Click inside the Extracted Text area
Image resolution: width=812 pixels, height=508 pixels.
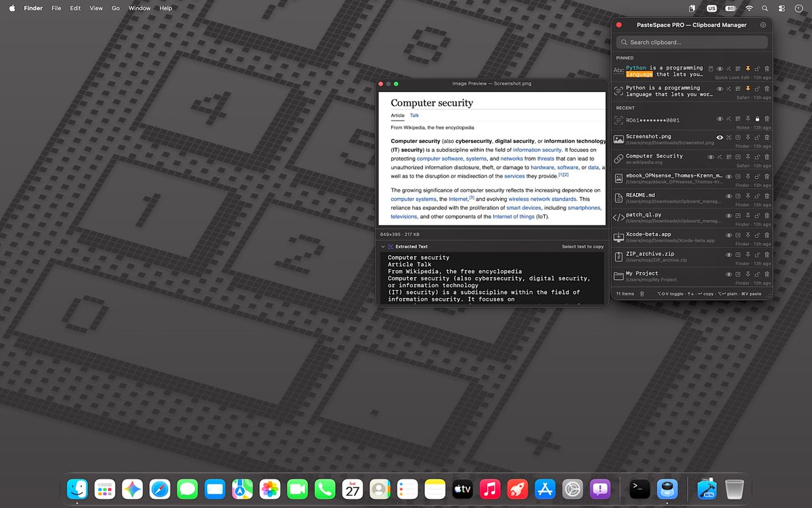click(x=492, y=279)
